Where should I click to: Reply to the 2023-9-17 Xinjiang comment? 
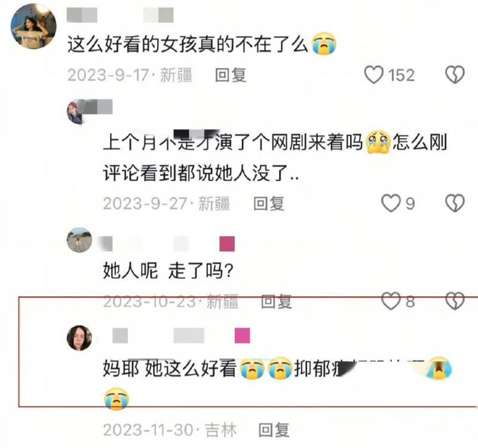tap(231, 75)
